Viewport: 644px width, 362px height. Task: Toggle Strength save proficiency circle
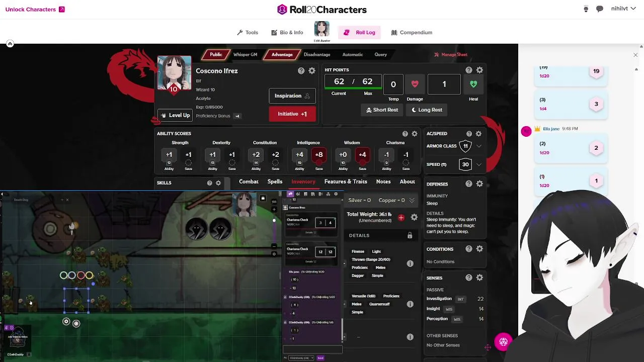[x=188, y=163]
